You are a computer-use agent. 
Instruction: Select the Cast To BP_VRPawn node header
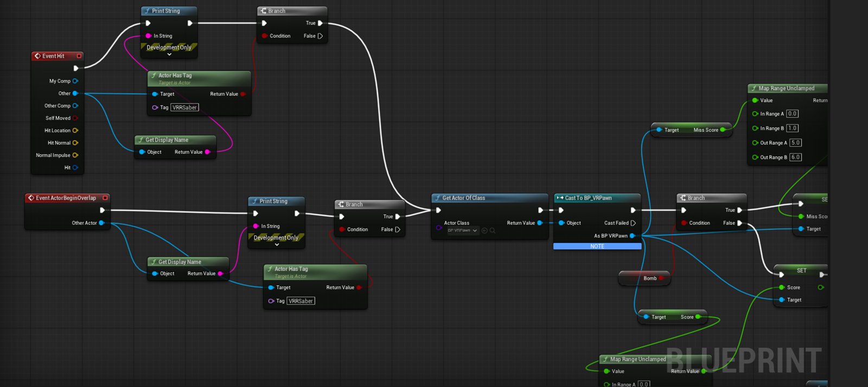tap(597, 198)
